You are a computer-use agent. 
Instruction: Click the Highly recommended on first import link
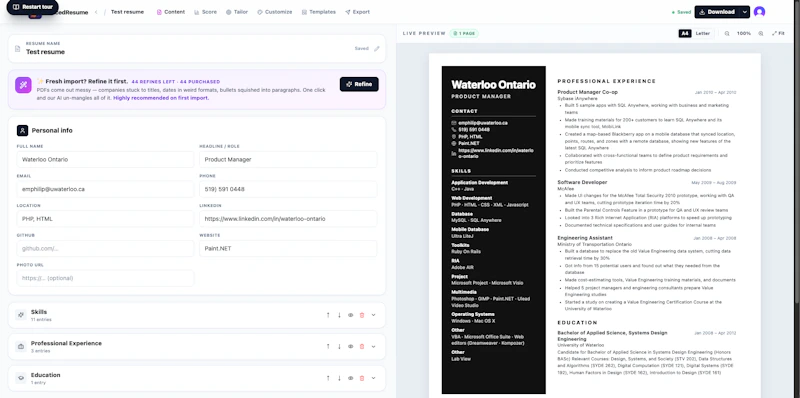point(161,97)
